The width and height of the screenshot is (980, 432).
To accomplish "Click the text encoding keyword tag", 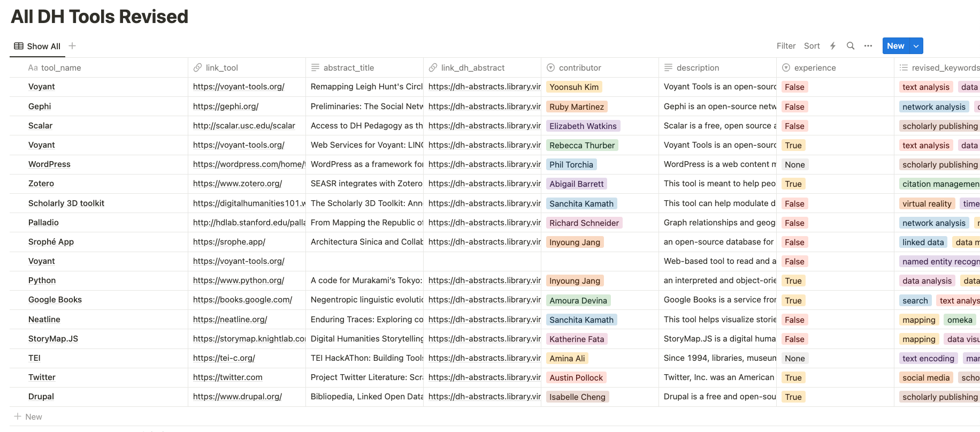I will (x=928, y=359).
